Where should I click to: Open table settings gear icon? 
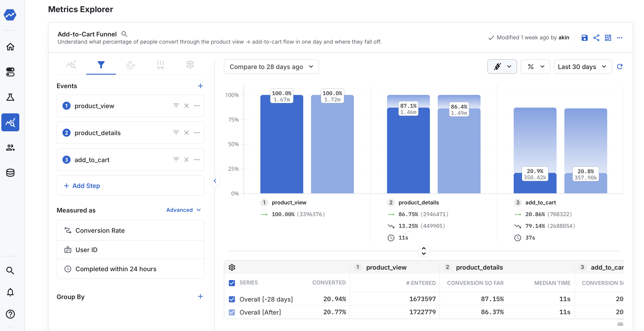pos(232,267)
